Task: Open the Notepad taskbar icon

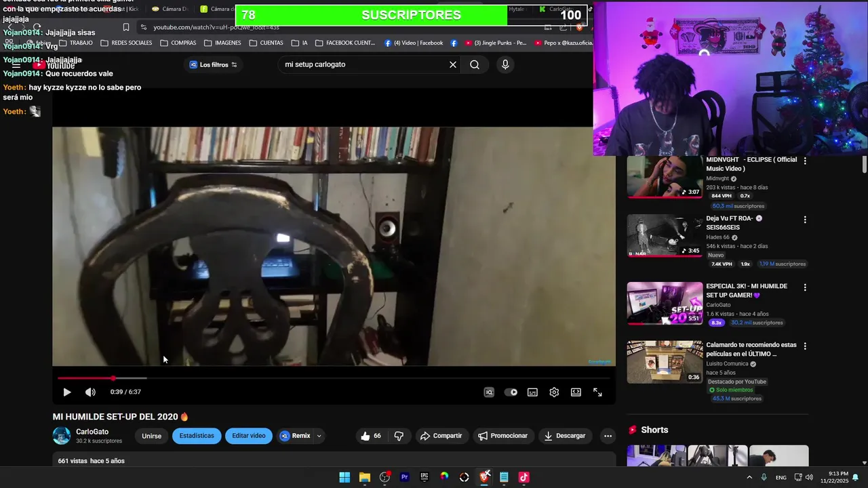Action: (x=504, y=477)
